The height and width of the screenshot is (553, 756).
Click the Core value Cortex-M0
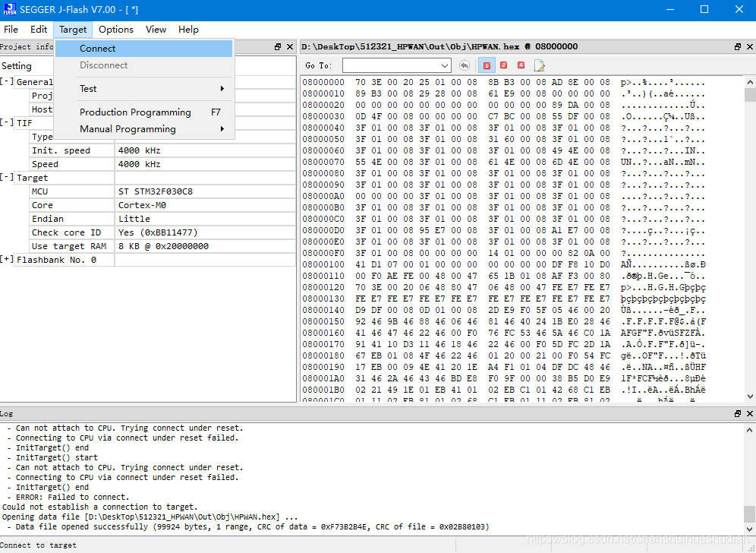pos(142,205)
